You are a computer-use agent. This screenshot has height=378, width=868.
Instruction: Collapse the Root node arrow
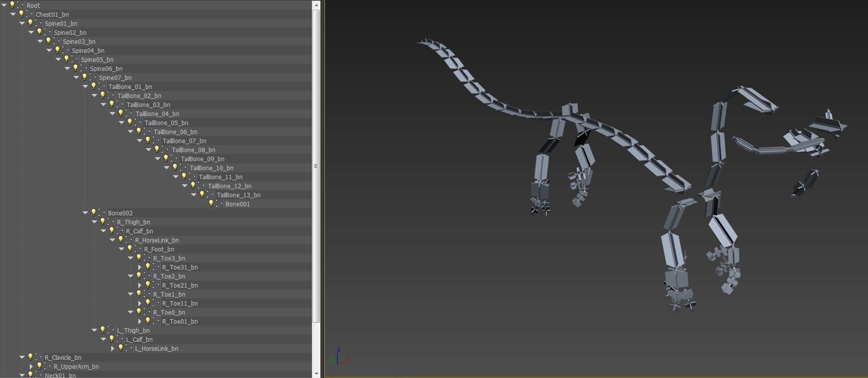pos(4,5)
